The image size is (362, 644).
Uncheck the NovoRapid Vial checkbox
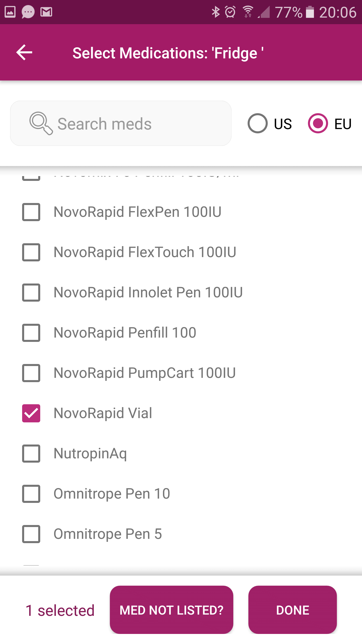pyautogui.click(x=31, y=413)
